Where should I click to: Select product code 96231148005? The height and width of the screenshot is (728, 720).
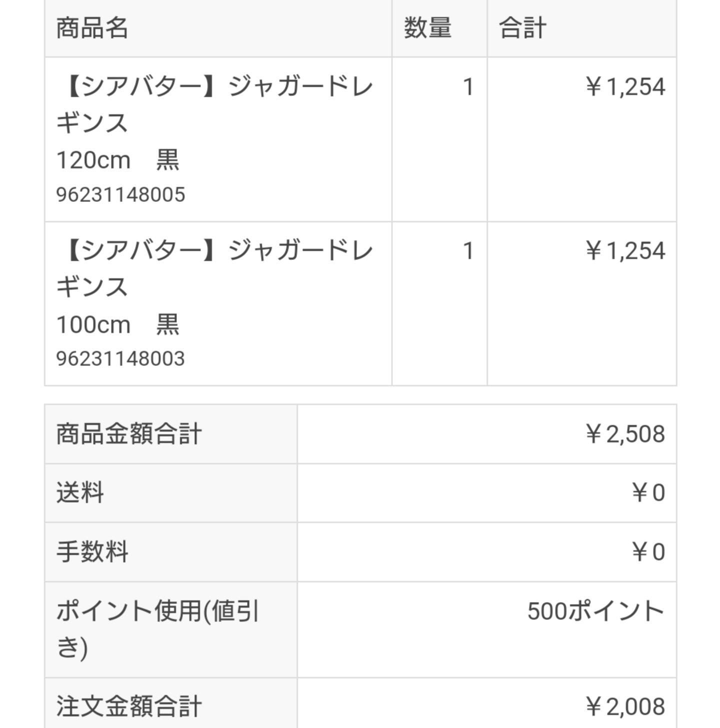[x=120, y=194]
